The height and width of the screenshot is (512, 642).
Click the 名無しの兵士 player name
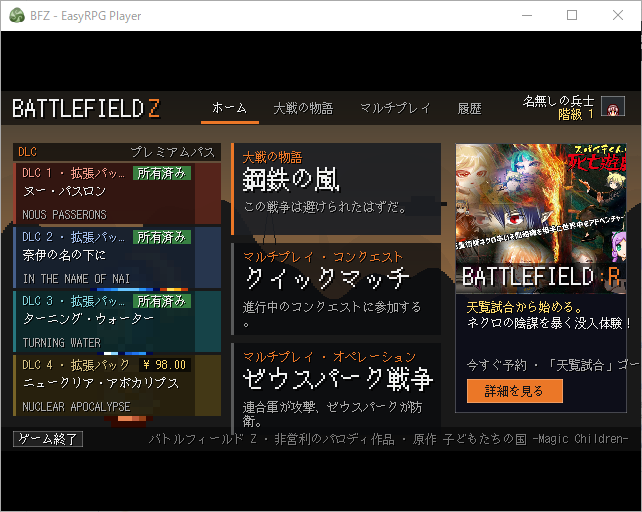tap(558, 101)
